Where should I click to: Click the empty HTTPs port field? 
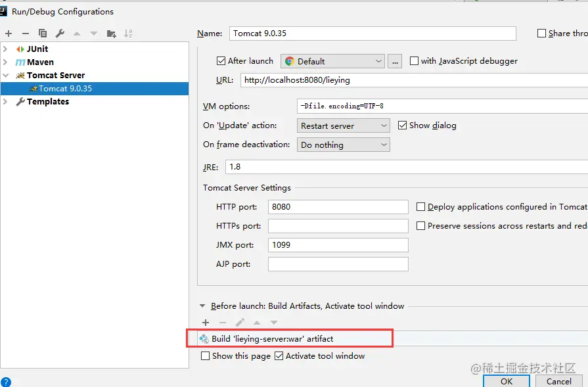pyautogui.click(x=338, y=226)
